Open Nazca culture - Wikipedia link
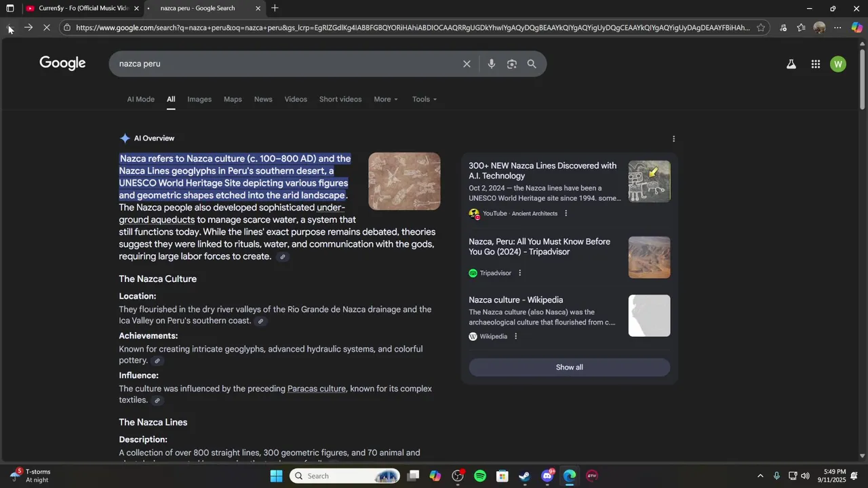The image size is (868, 488). [x=516, y=300]
